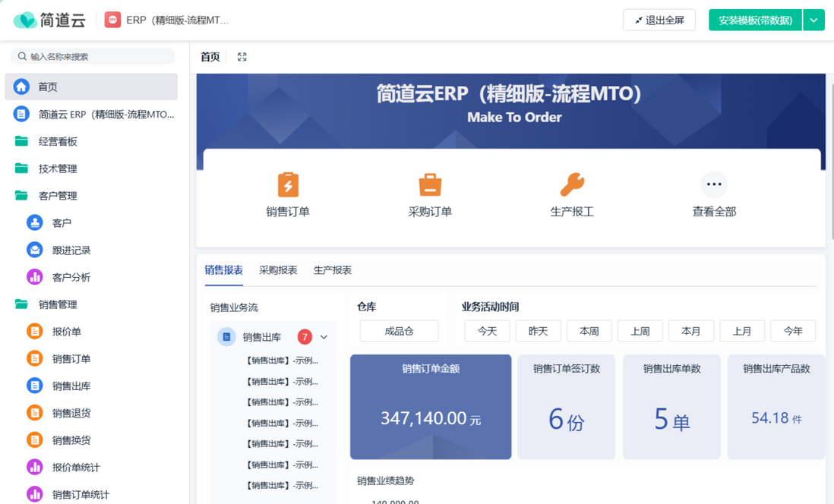This screenshot has height=504, width=834.
Task: Switch to 采购报表 tab
Action: click(x=278, y=270)
